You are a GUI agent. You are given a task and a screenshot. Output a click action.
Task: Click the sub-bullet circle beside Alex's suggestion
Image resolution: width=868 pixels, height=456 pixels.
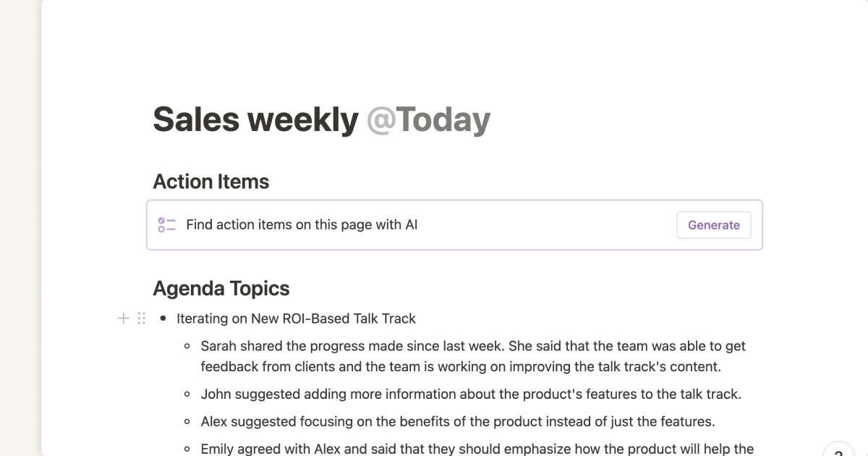point(189,421)
